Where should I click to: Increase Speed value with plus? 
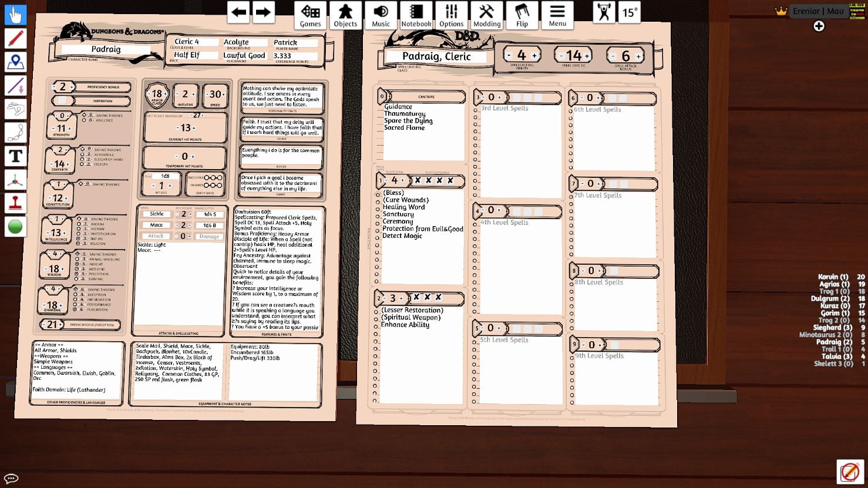pyautogui.click(x=224, y=95)
